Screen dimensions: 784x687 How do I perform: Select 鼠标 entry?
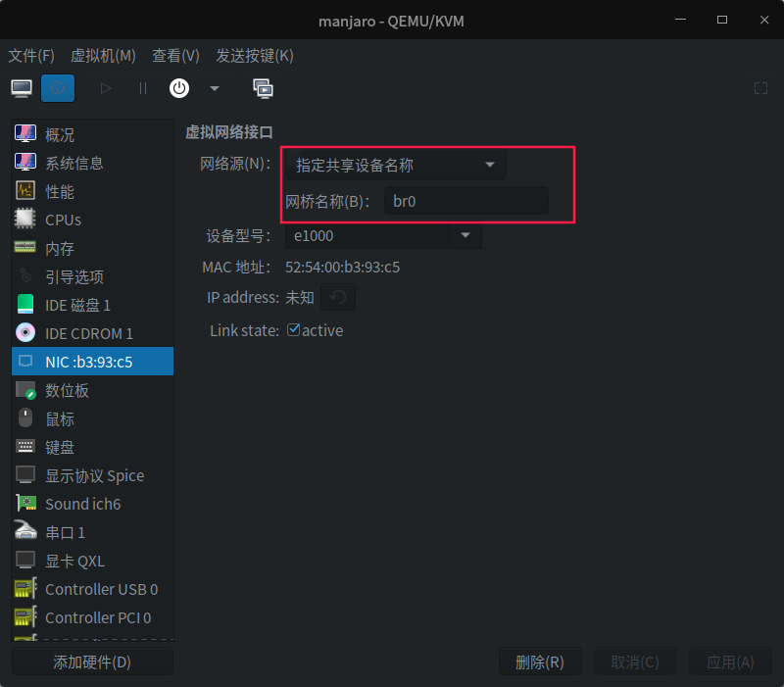coord(92,418)
